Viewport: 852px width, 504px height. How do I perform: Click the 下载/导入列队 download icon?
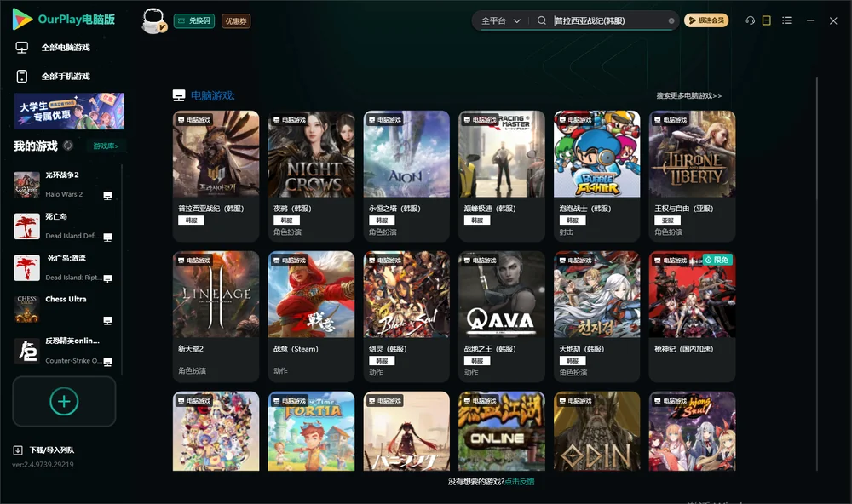pyautogui.click(x=18, y=450)
